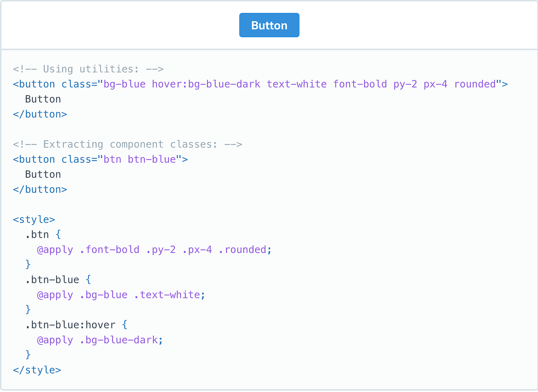
Task: Click the closing style tag
Action: pos(37,370)
